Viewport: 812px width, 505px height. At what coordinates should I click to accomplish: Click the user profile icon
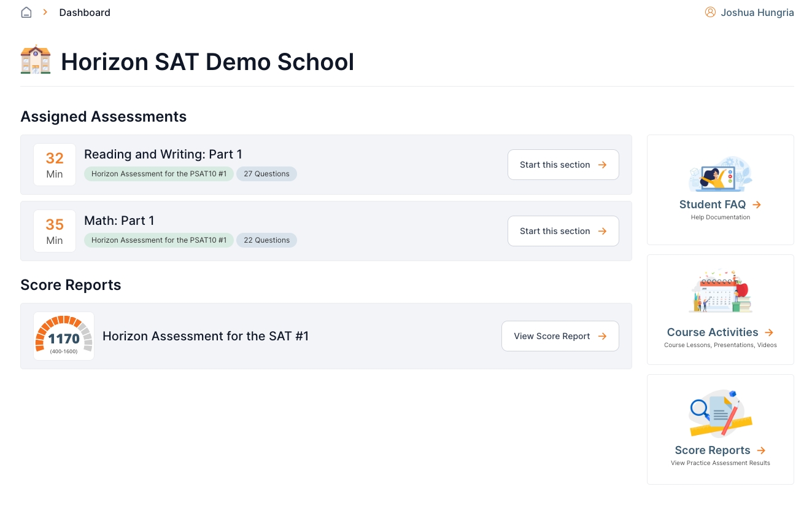[x=710, y=12]
